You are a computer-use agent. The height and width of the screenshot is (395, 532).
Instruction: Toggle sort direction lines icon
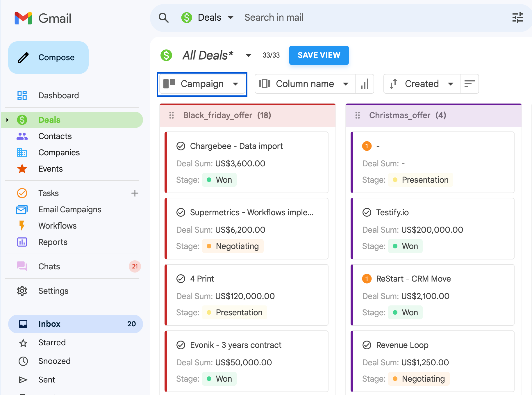tap(469, 84)
